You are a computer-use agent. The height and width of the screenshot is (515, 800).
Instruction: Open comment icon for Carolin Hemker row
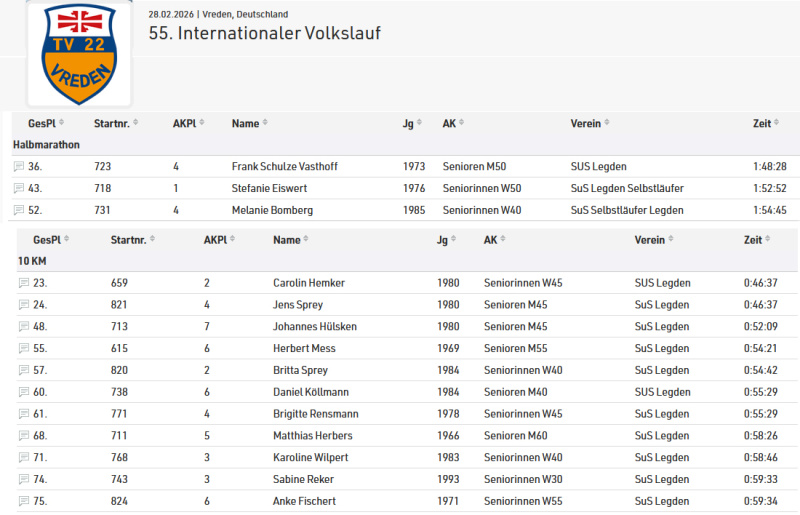(24, 283)
